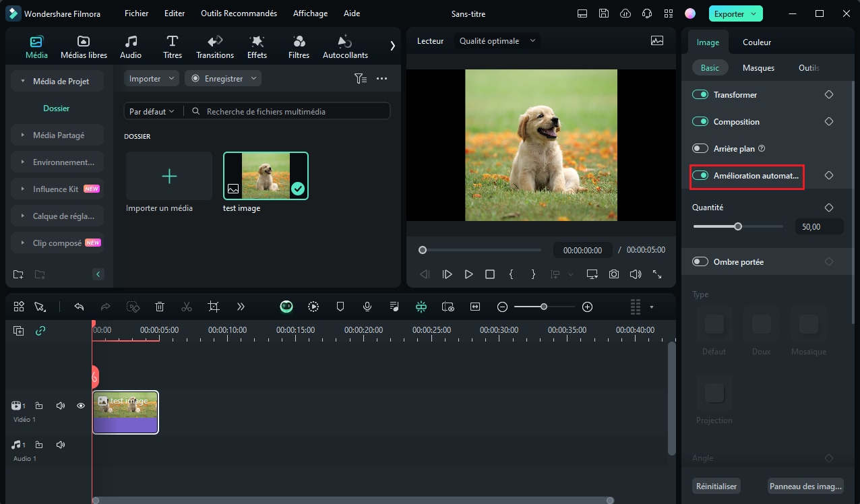This screenshot has height=504, width=860.
Task: Mute the Vidéo 1 track
Action: click(61, 406)
